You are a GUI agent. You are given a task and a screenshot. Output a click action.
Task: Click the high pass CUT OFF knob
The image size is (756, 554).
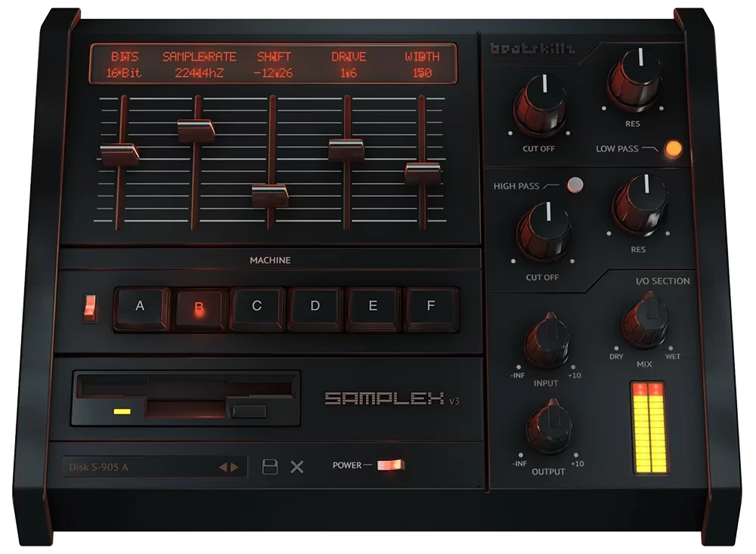coord(544,232)
